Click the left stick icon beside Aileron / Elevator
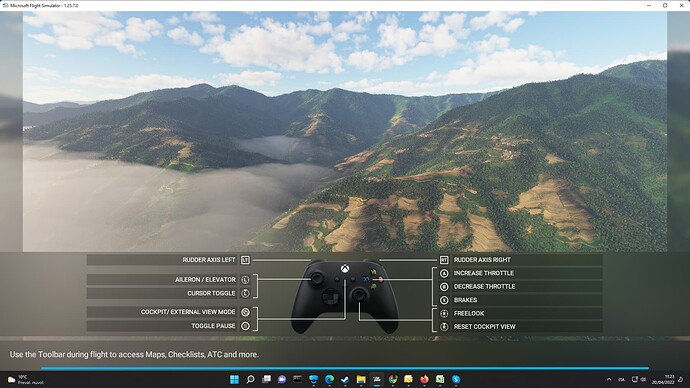690x388 pixels. pos(245,279)
